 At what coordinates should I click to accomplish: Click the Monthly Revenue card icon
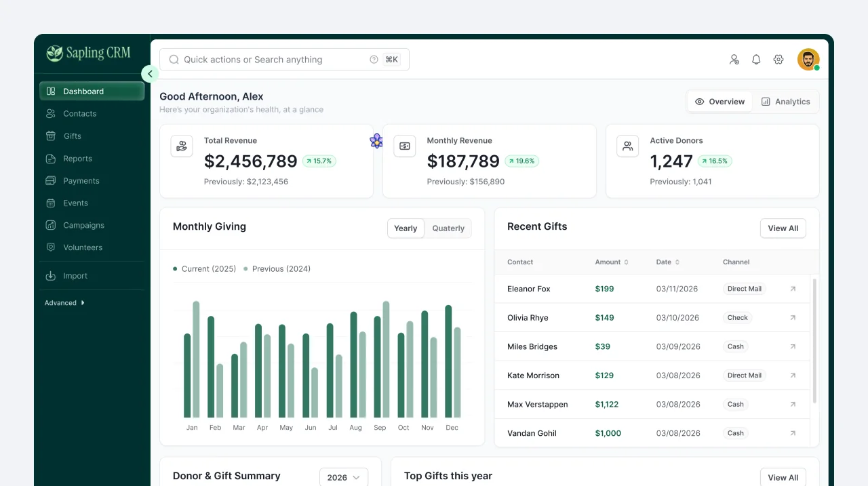(x=405, y=146)
